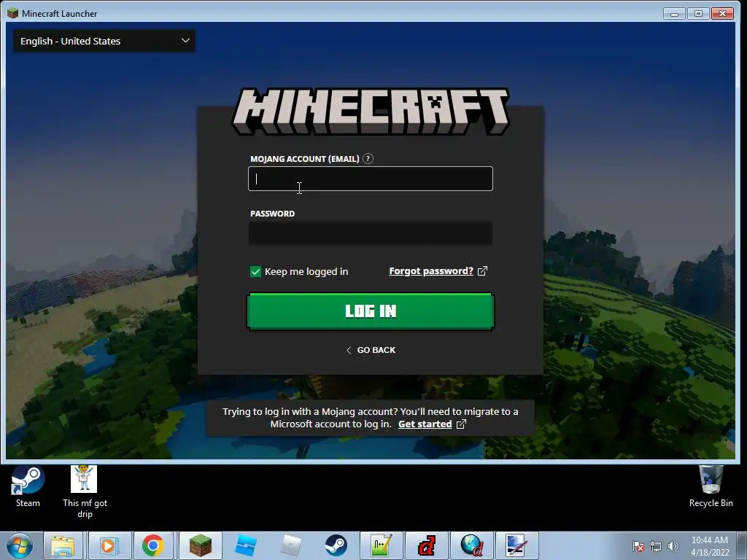747x560 pixels.
Task: Select the 'This mf got drip' desktop file
Action: click(85, 491)
